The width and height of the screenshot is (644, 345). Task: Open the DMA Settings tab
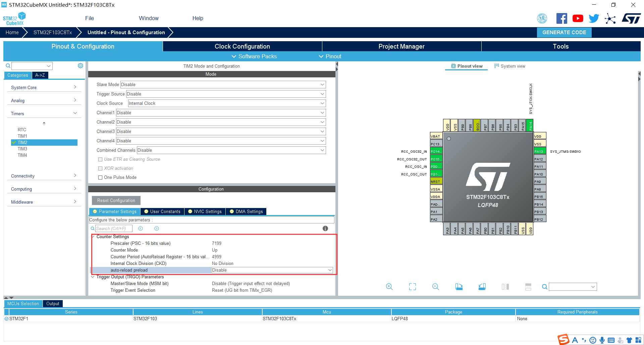[x=246, y=212]
